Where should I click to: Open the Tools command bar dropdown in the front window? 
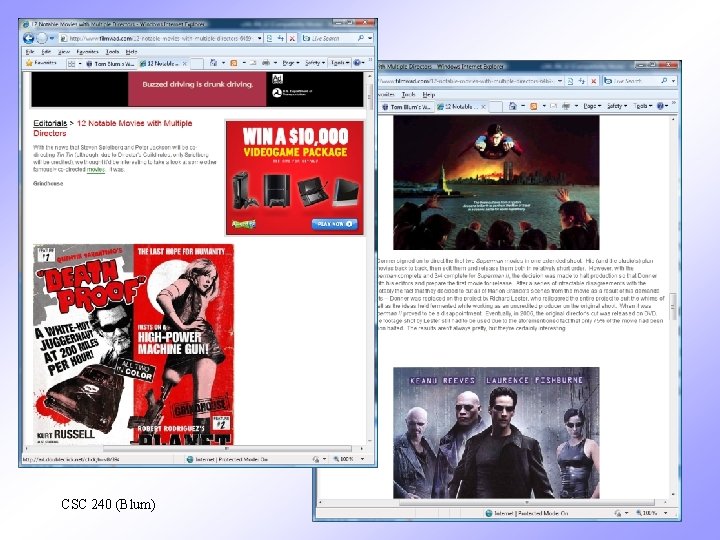point(340,63)
